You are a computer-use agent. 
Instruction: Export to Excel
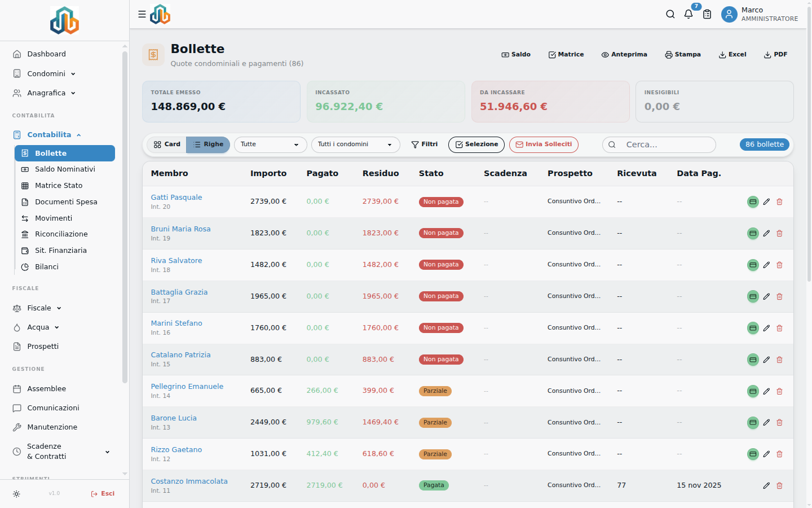point(732,55)
